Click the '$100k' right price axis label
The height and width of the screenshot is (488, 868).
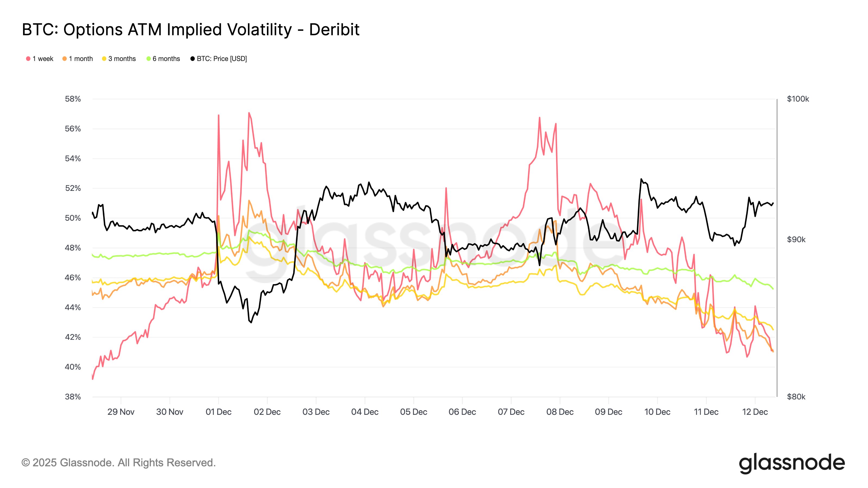pyautogui.click(x=797, y=99)
